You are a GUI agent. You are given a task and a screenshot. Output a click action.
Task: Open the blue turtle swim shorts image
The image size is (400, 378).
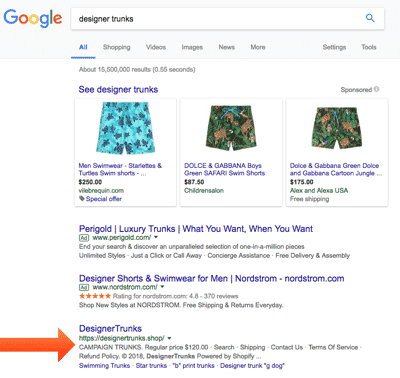pyautogui.click(x=126, y=128)
